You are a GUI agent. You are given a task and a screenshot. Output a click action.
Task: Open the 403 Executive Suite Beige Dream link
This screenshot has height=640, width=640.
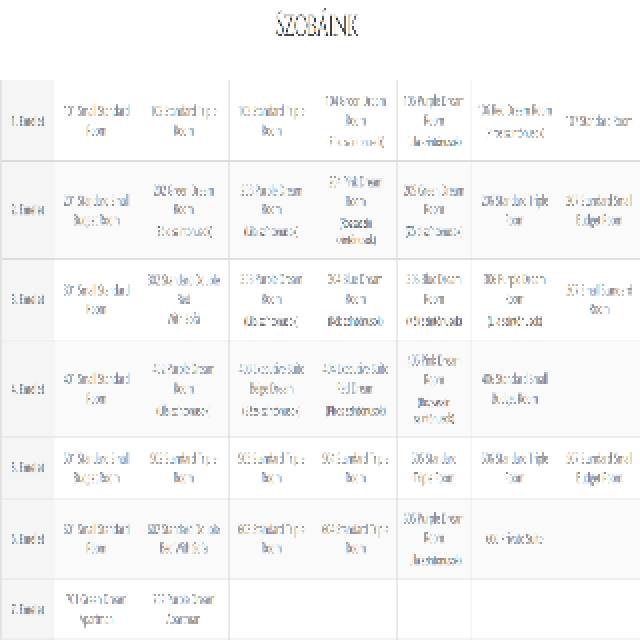pos(271,379)
